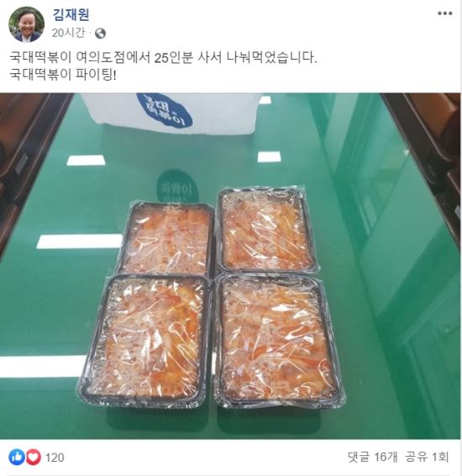
Task: Click the red heart love reaction icon
Action: [33, 458]
